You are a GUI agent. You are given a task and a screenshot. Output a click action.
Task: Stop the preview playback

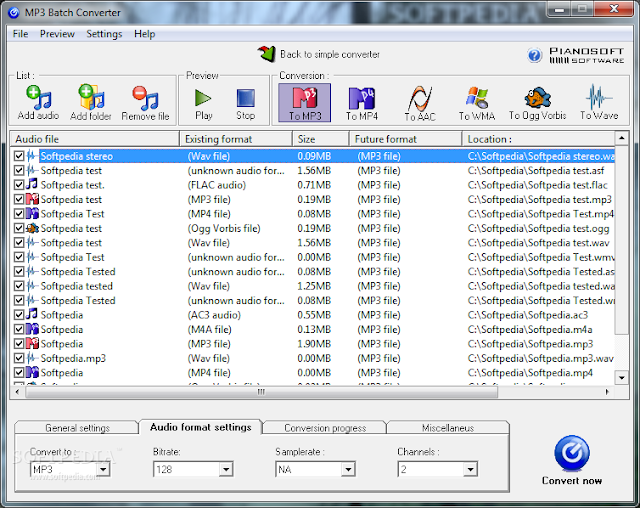point(245,103)
